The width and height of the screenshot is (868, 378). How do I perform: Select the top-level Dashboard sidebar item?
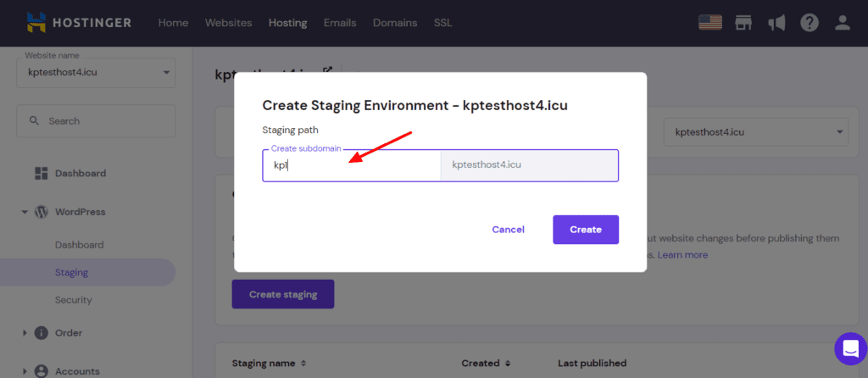coord(81,173)
